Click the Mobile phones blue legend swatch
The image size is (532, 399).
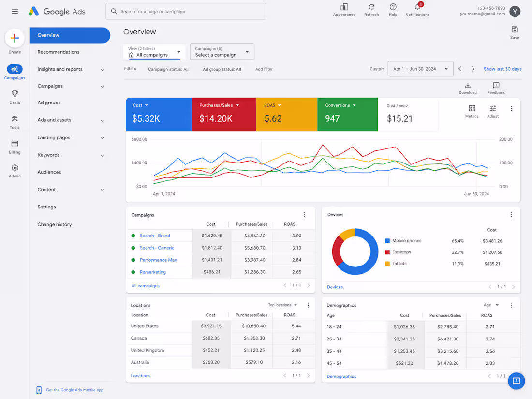(387, 241)
